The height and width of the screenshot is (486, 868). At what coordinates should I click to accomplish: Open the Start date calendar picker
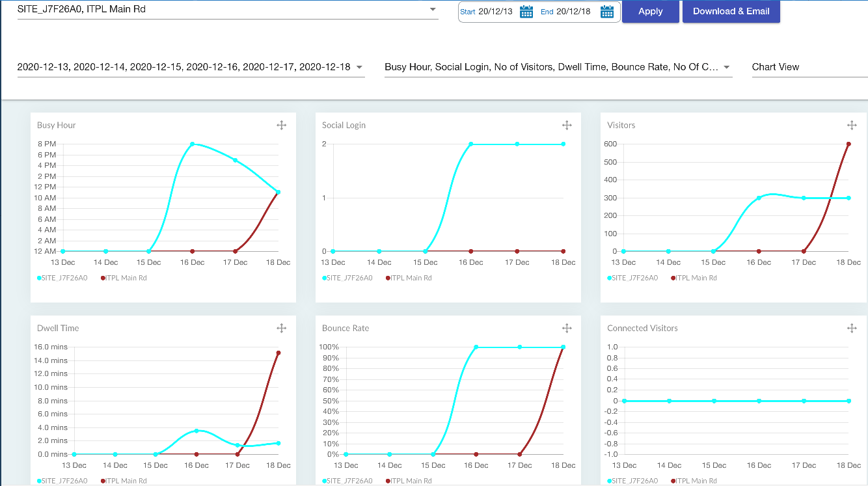tap(526, 12)
